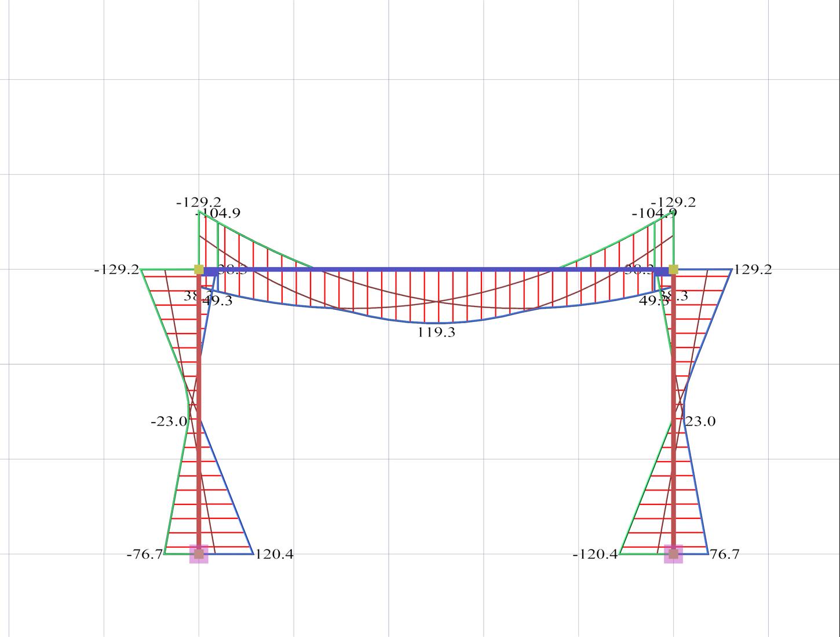Click the 120.4 label at left column base
Viewport: 840px width, 637px height.
coord(274,554)
